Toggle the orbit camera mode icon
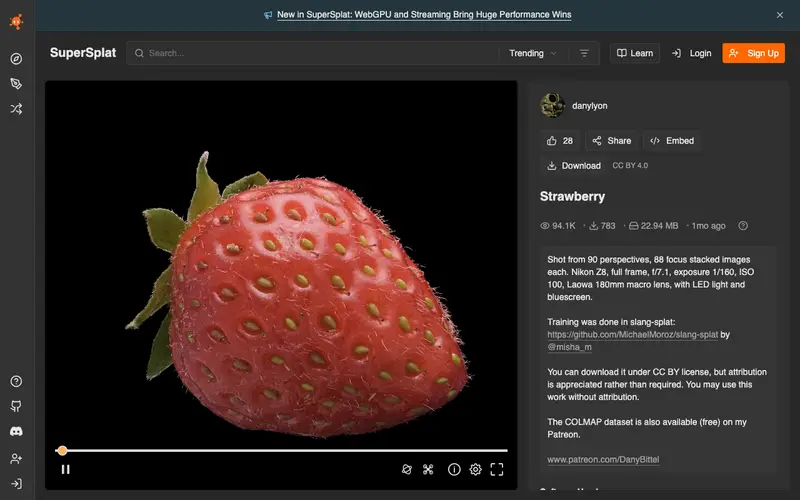Image resolution: width=800 pixels, height=500 pixels. [407, 469]
